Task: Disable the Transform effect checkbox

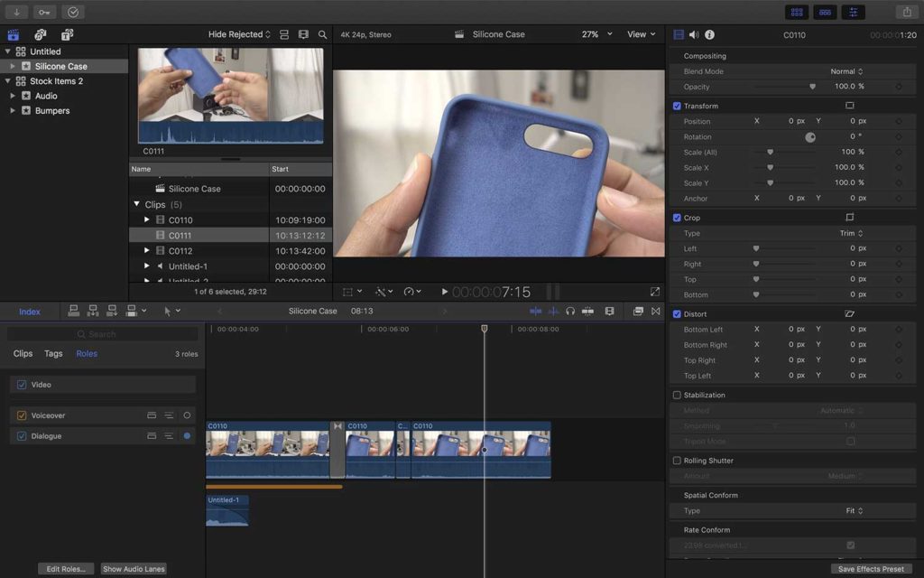Action: 676,106
